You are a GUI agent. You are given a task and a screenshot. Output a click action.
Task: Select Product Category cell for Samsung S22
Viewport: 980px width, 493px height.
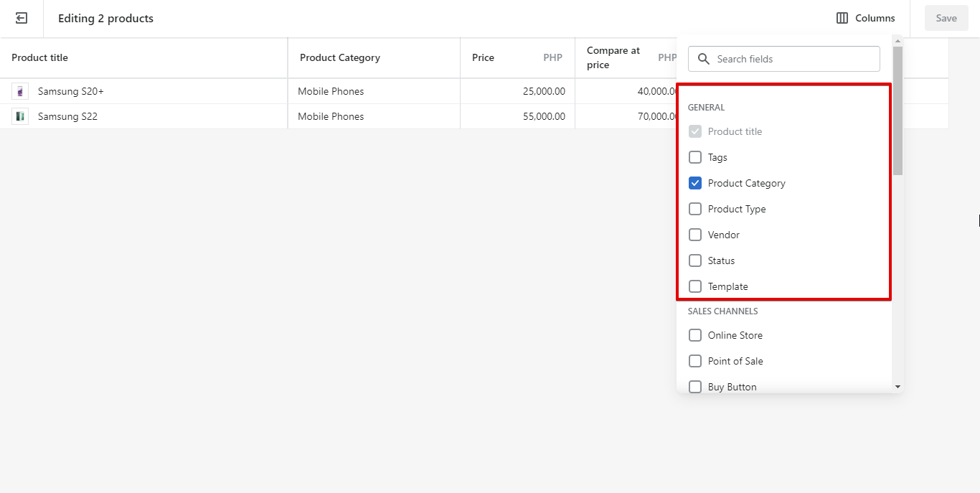point(374,116)
